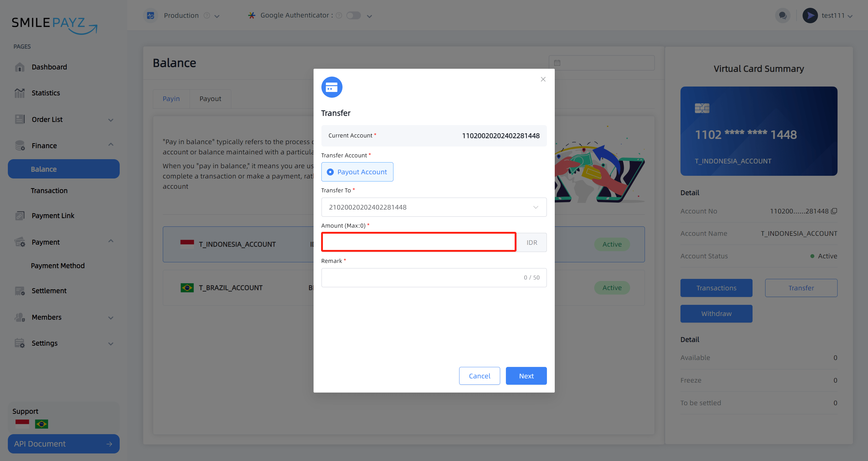Switch to the Payout tab
The image size is (868, 461).
point(210,99)
